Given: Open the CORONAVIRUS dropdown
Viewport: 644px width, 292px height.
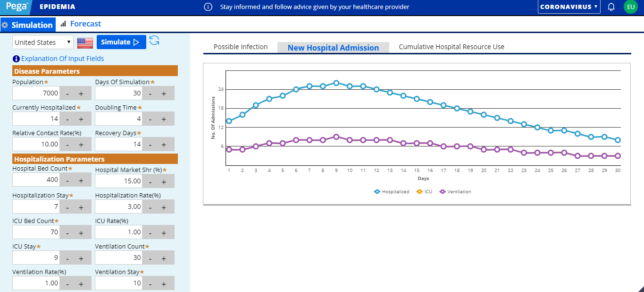Looking at the screenshot, I should pyautogui.click(x=569, y=7).
